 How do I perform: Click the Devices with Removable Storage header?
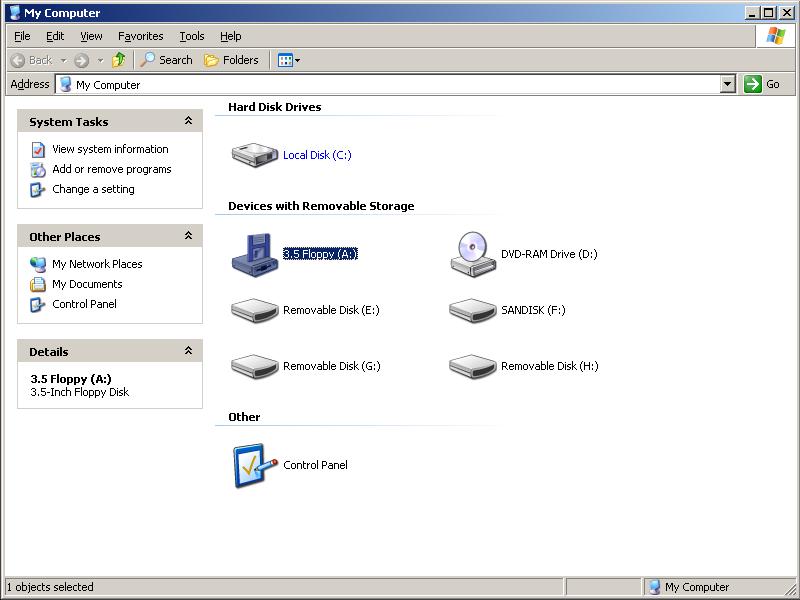pyautogui.click(x=321, y=206)
